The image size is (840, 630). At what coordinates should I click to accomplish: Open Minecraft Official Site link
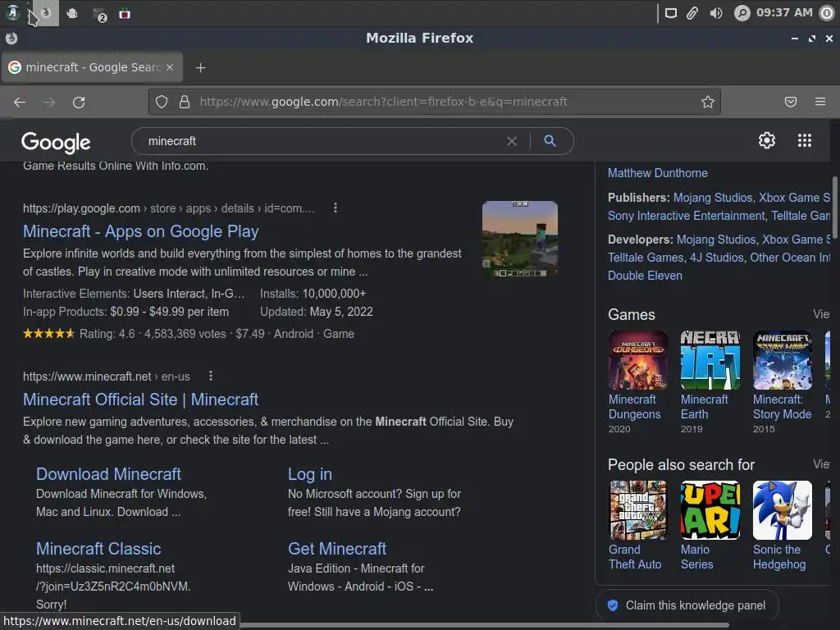click(141, 399)
